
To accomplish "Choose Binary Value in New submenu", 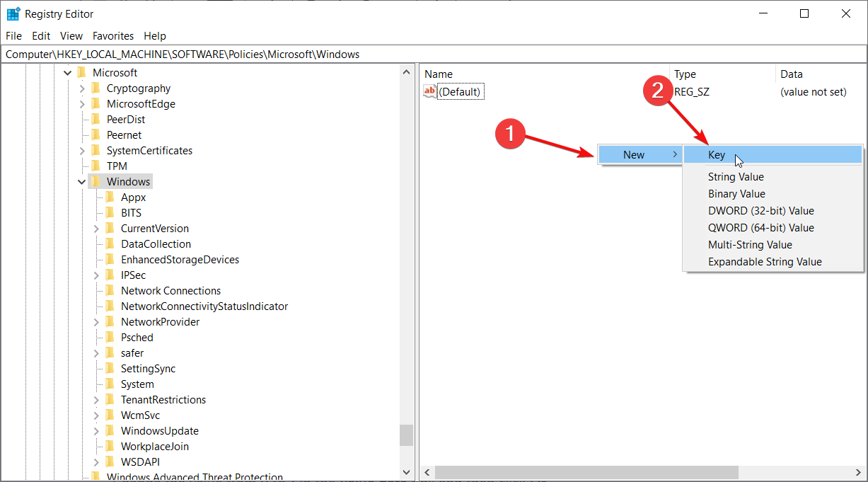I will (x=772, y=194).
